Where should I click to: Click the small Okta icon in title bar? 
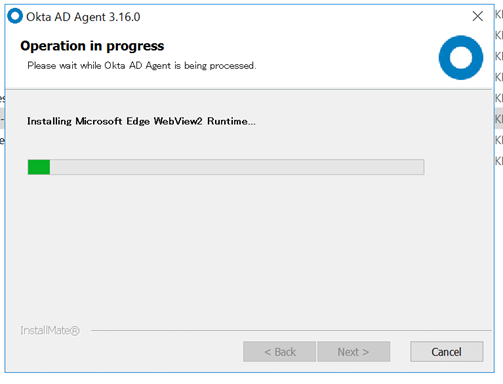tap(15, 16)
